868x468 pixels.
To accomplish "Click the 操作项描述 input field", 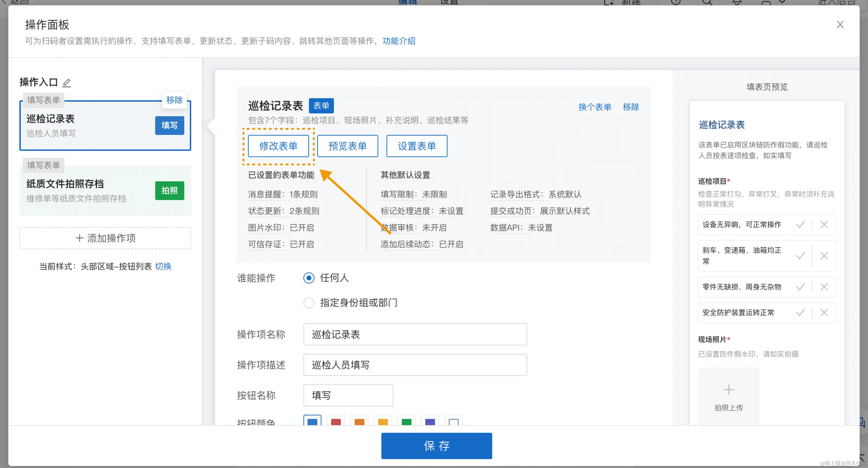I will pos(415,365).
